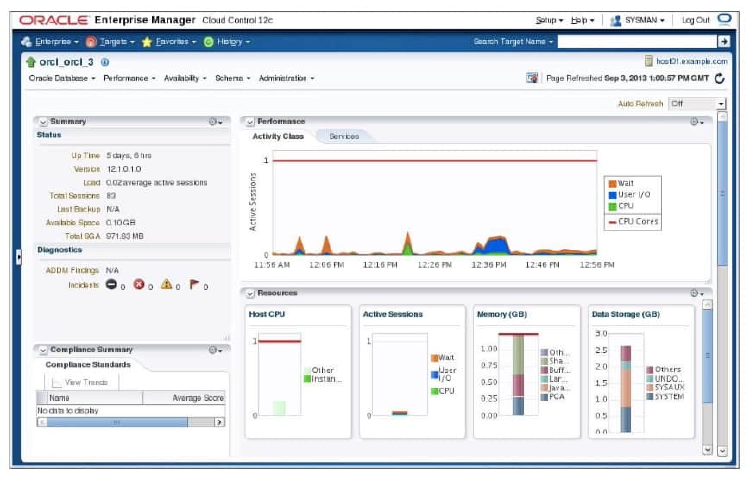Click the Resources panel scroll down arrow
The height and width of the screenshot is (480, 750).
click(707, 449)
